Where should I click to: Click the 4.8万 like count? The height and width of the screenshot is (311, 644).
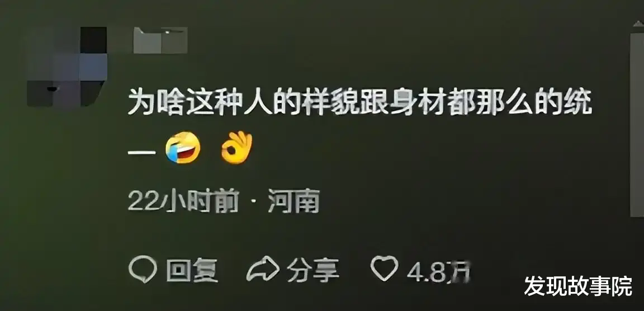click(438, 271)
